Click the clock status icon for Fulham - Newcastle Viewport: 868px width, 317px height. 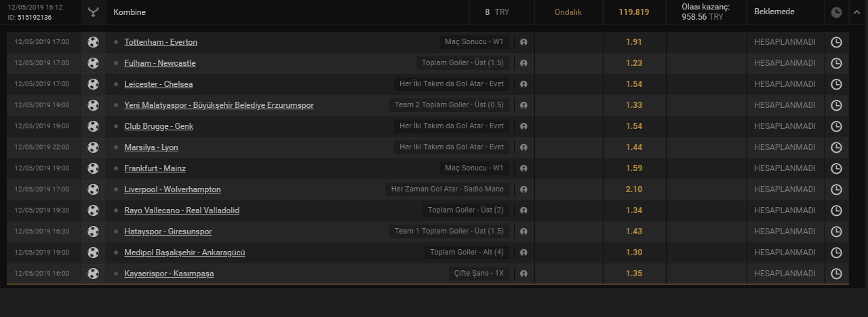pyautogui.click(x=837, y=63)
